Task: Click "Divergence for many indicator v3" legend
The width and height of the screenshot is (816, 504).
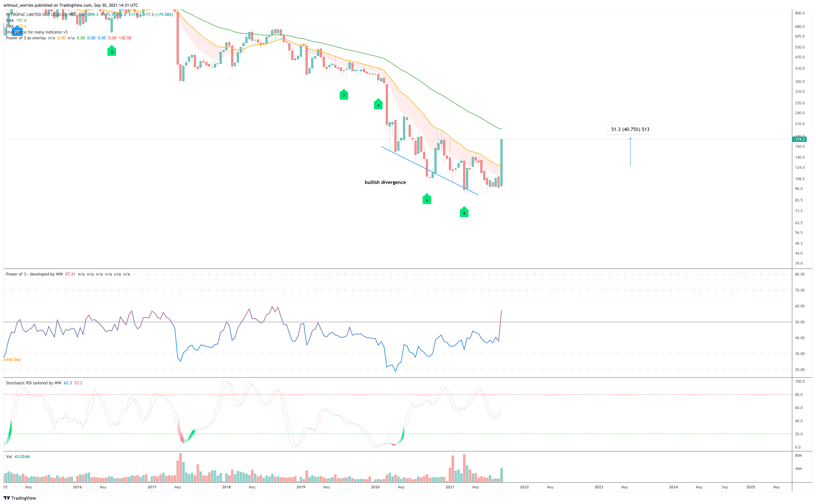Action: click(x=37, y=32)
